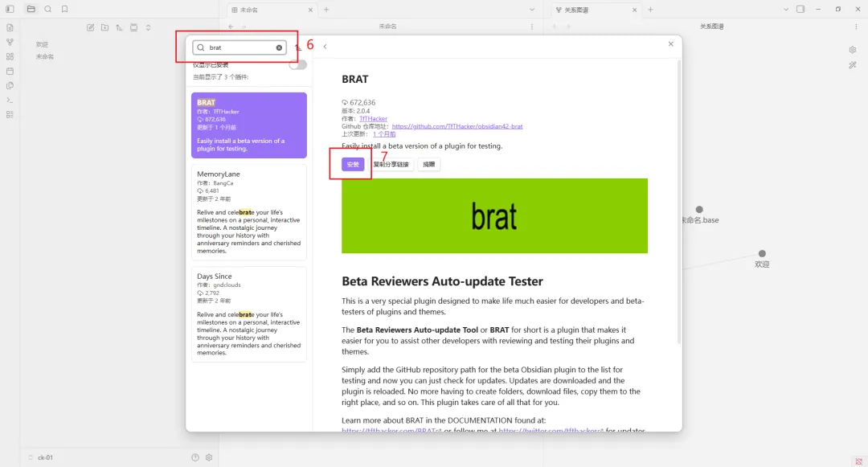The image size is (868, 467).
Task: Click the 版本: 2.0.4 version text
Action: tap(355, 111)
